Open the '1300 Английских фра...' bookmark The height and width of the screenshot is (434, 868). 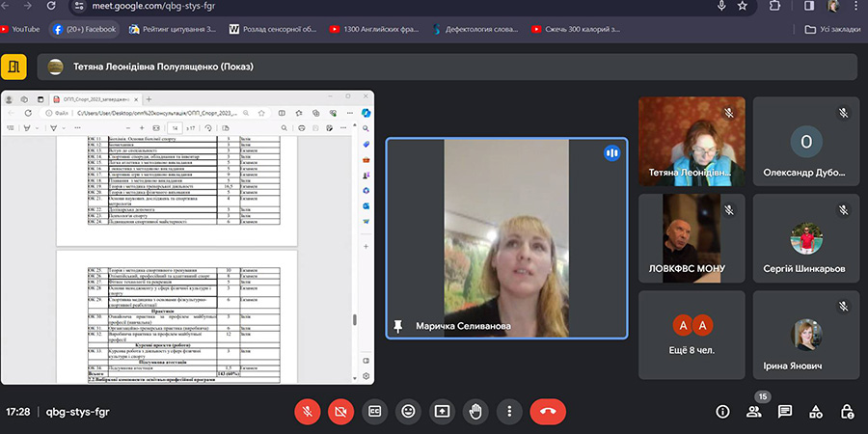374,29
